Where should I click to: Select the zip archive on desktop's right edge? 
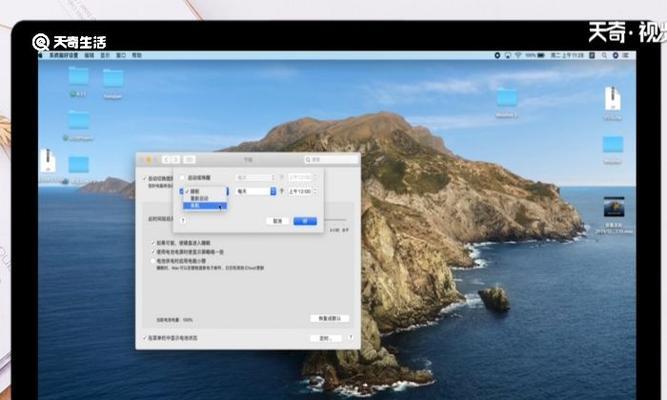613,98
